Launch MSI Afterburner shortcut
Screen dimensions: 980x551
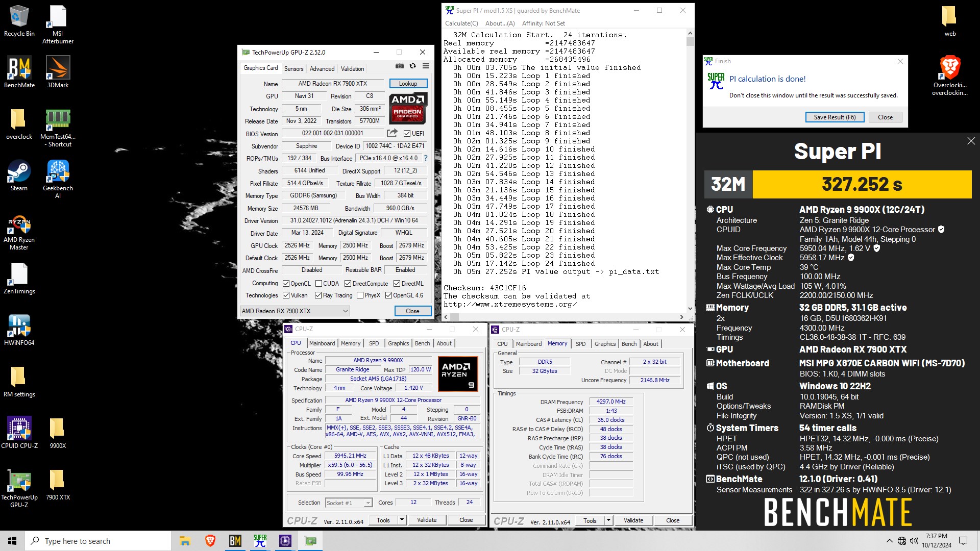coord(58,24)
